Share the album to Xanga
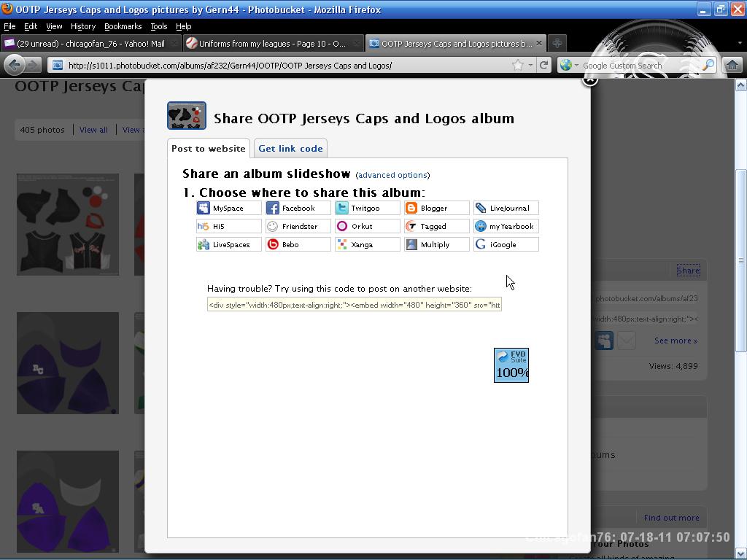Viewport: 747px width, 560px height. (368, 244)
